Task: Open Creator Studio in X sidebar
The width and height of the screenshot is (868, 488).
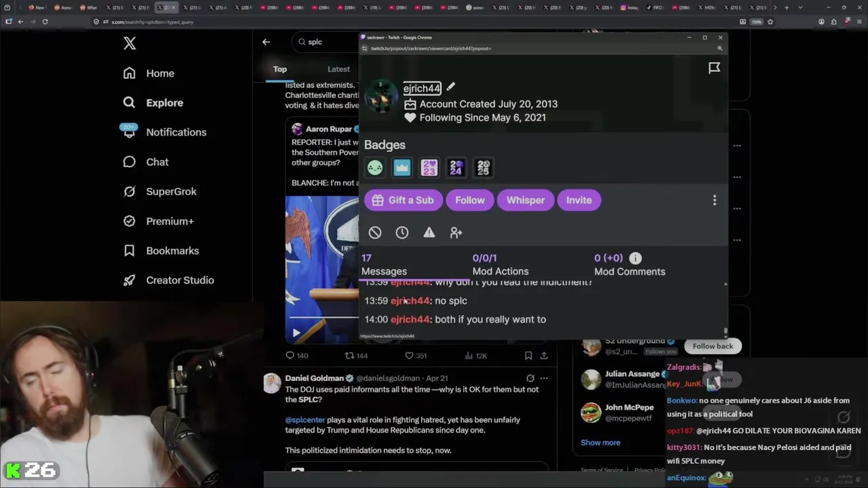Action: [x=168, y=280]
